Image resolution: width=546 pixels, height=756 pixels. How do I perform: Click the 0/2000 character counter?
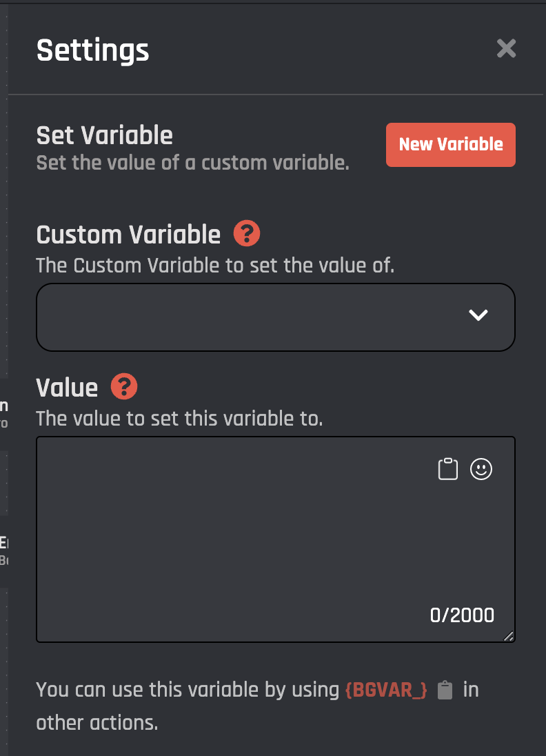pyautogui.click(x=462, y=615)
